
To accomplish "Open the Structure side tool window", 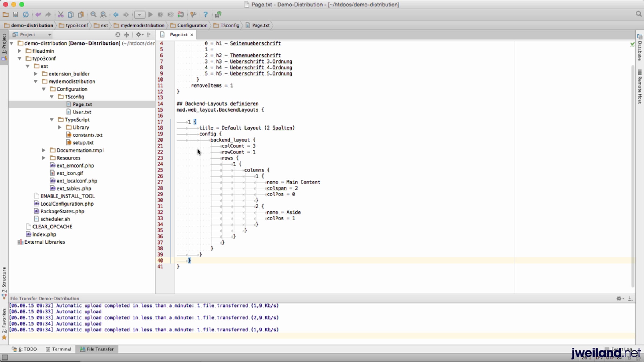I will (x=4, y=283).
